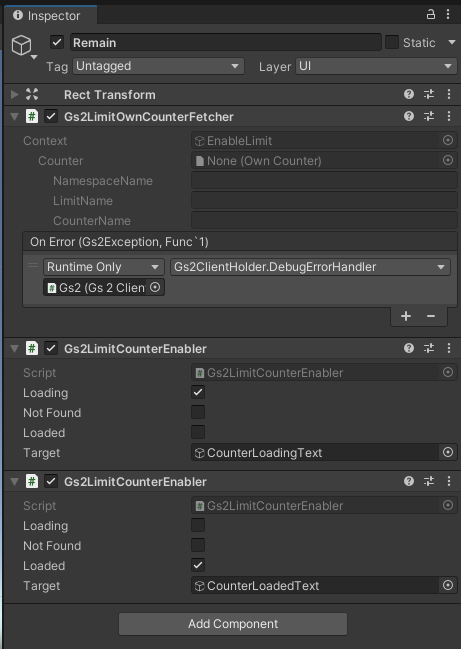Open Runtime Only call state dropdown
Screen dimensions: 461x649
[x=104, y=267]
